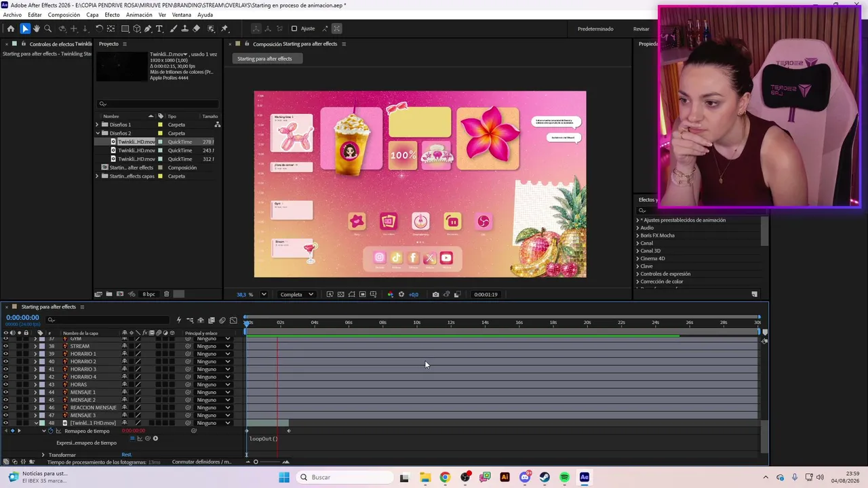The image size is (868, 488).
Task: Open the Efecto menu
Action: 112,15
